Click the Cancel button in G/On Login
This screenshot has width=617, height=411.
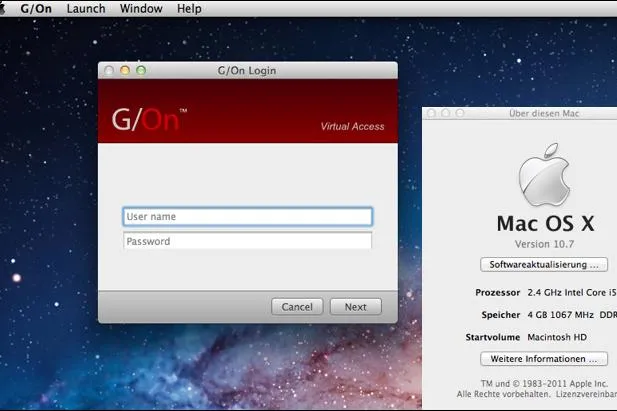coord(297,307)
